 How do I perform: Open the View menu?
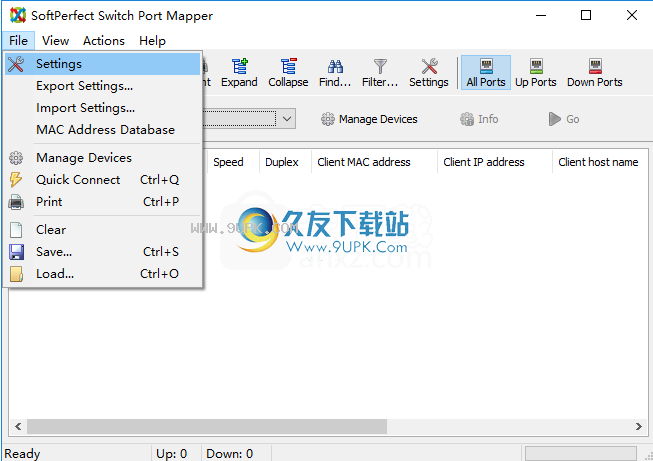(55, 41)
